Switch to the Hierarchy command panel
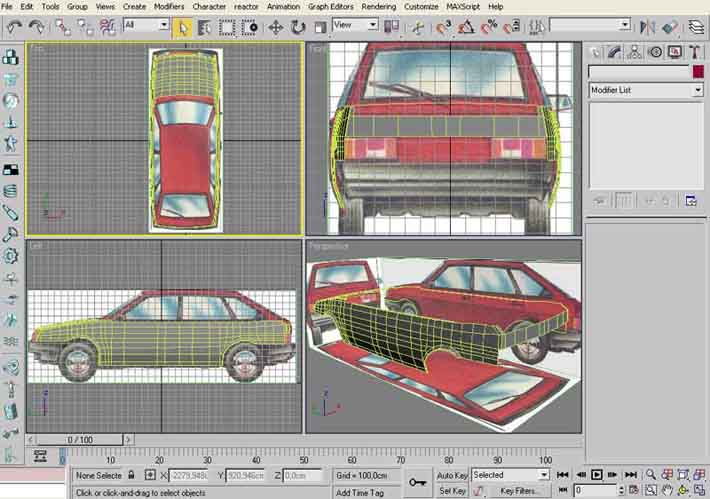 coord(634,51)
